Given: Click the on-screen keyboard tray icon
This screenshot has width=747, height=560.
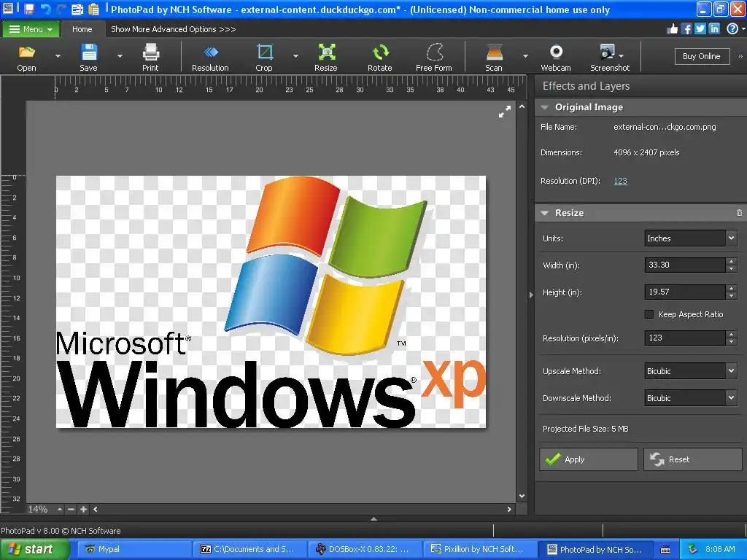Looking at the screenshot, I should click(665, 550).
